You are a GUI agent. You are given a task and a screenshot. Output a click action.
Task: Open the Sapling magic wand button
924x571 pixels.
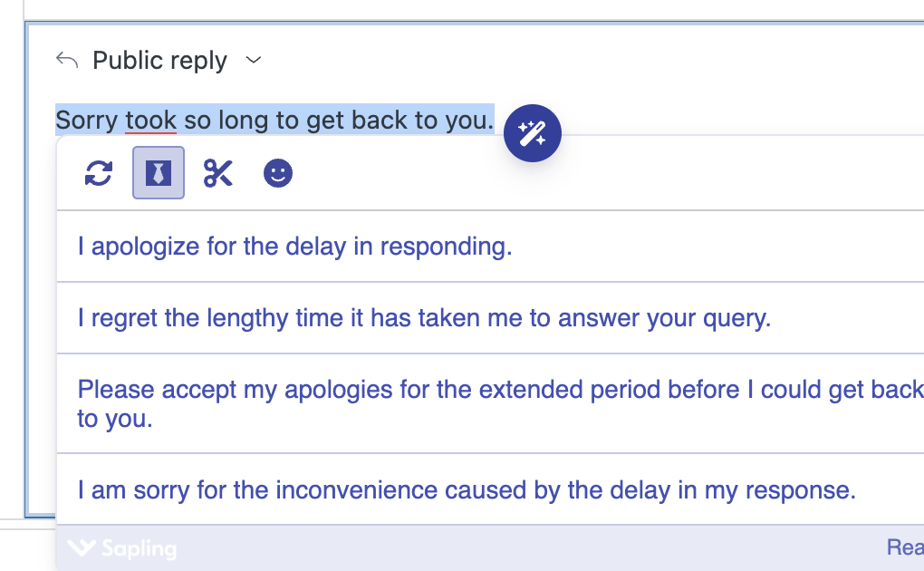[533, 134]
